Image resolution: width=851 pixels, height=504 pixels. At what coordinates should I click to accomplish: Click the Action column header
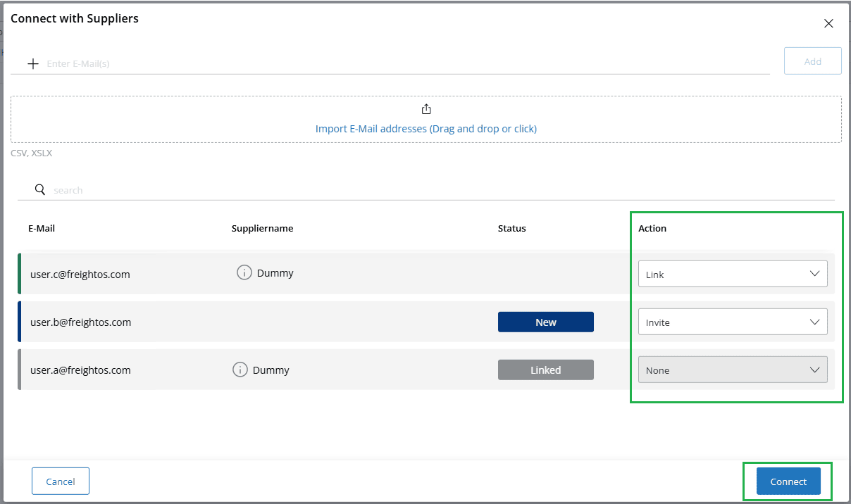(652, 228)
